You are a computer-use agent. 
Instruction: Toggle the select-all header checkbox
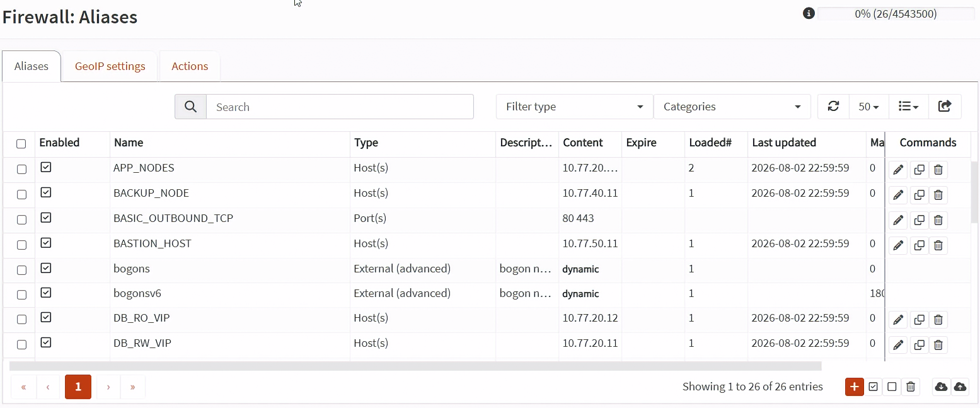coord(21,144)
